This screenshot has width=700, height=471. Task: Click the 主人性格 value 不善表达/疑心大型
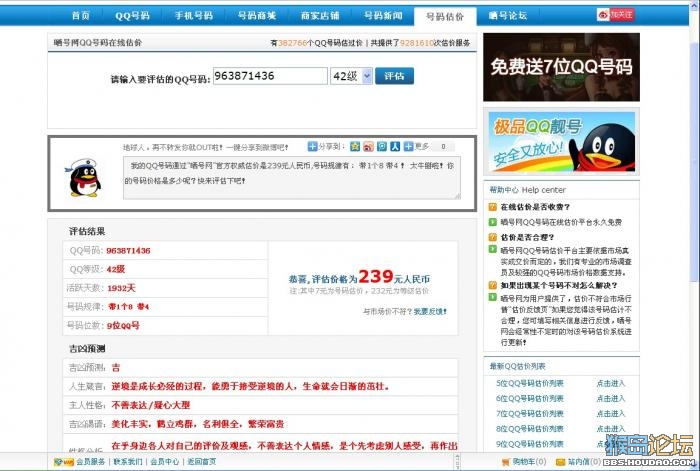pos(151,405)
